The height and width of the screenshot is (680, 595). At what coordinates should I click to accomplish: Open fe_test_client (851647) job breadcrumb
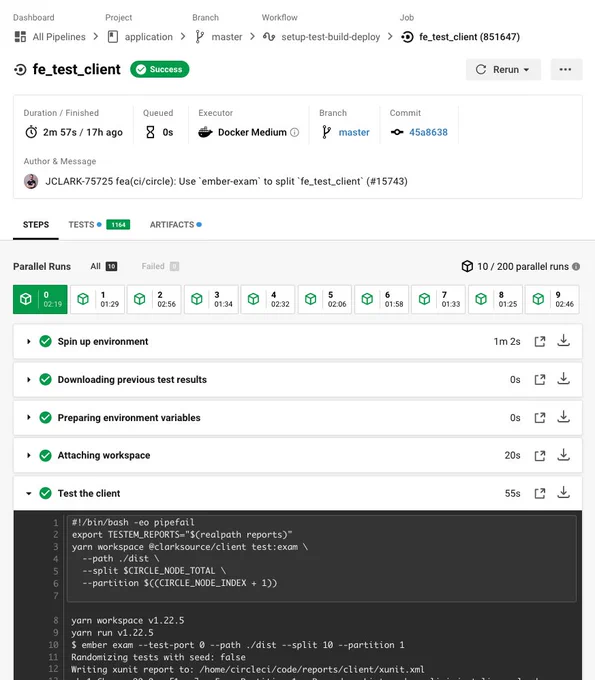point(469,37)
